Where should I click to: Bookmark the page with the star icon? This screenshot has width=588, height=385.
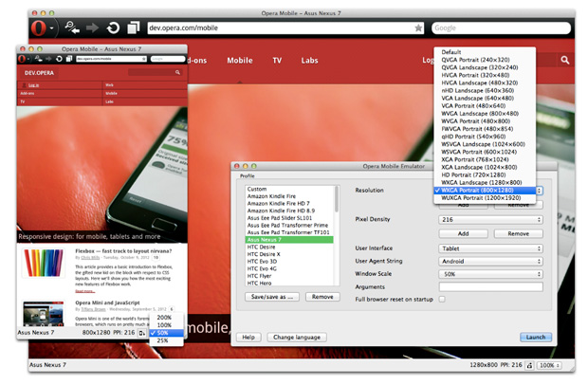coord(418,27)
